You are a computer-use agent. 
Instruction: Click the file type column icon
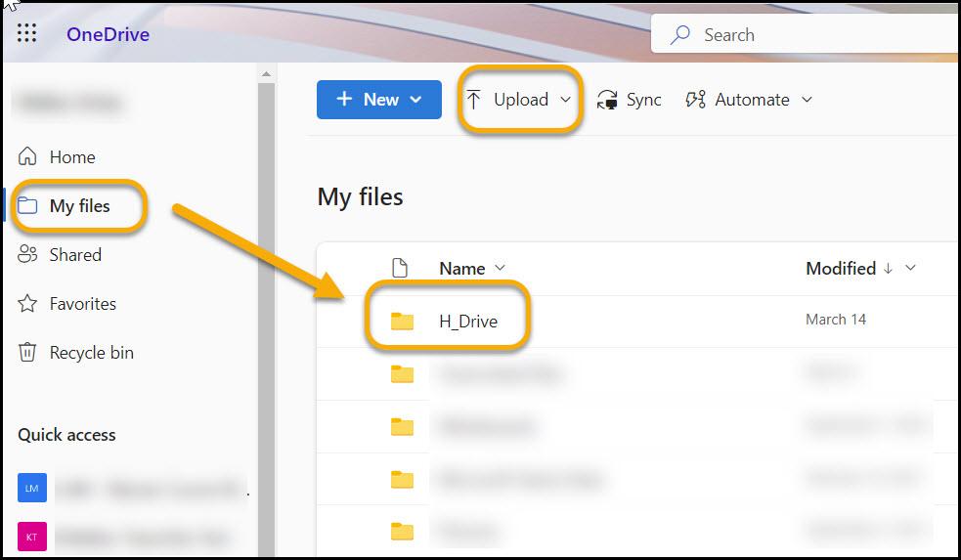tap(399, 269)
